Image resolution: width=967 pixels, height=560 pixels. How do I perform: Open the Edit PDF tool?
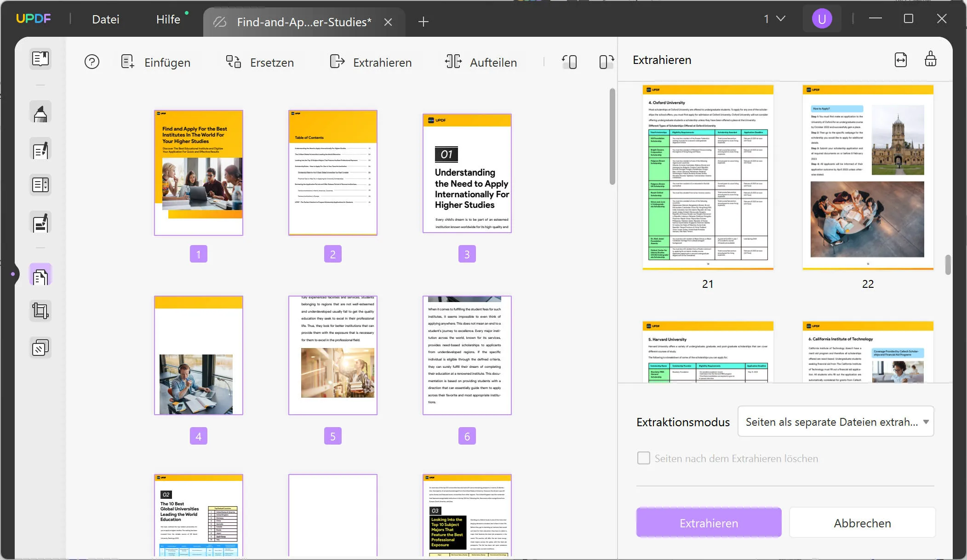tap(40, 149)
